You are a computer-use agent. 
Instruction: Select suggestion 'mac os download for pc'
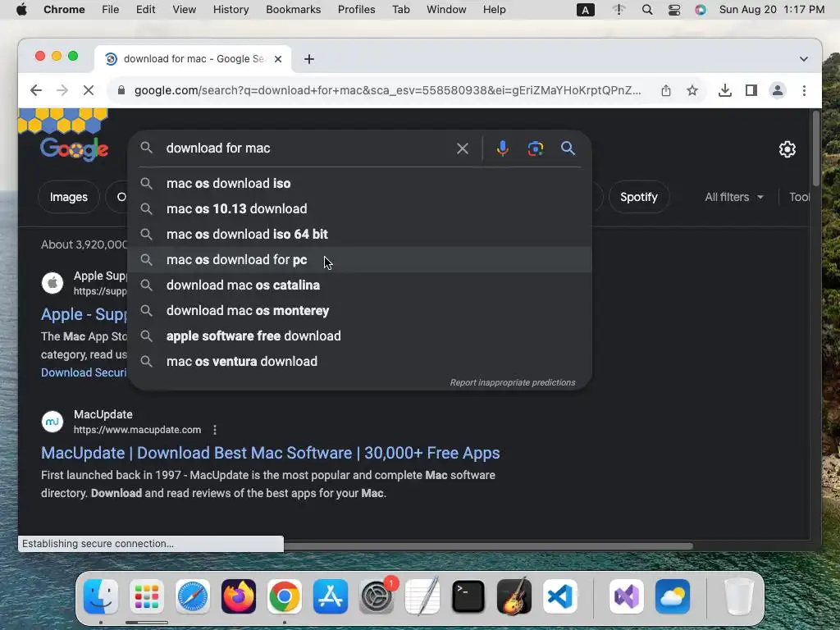coord(360,260)
